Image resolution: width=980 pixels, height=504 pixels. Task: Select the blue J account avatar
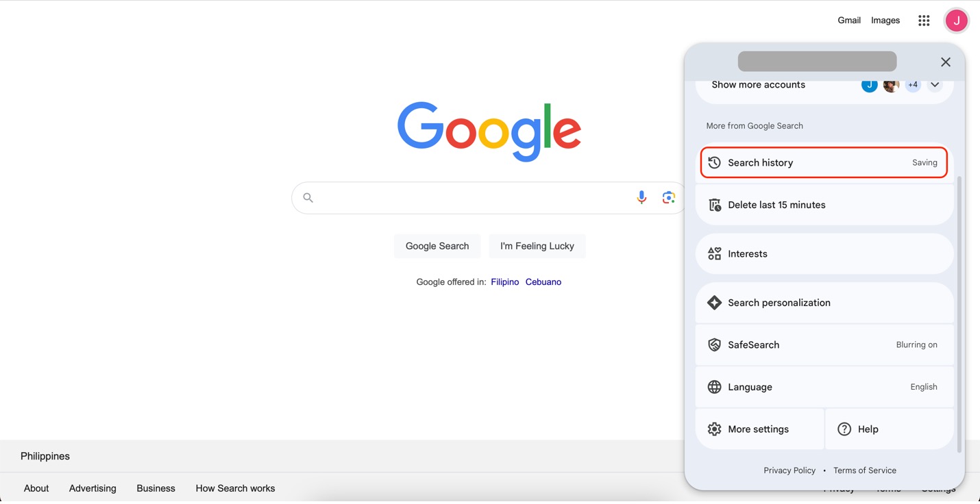869,85
